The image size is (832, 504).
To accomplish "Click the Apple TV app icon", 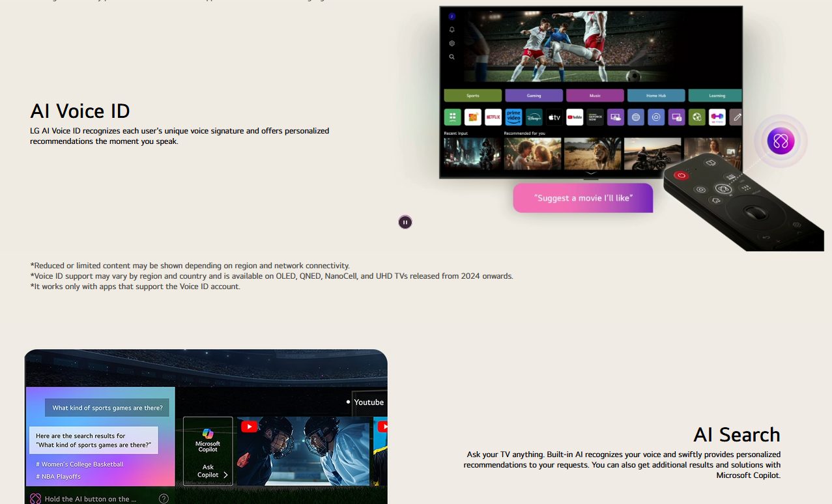I will tap(554, 117).
